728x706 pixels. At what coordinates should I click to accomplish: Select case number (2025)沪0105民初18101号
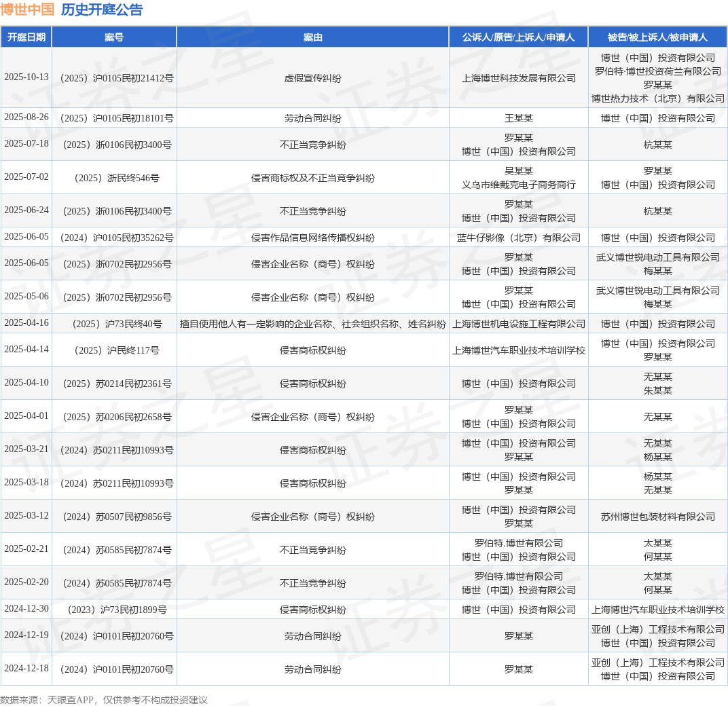(117, 118)
